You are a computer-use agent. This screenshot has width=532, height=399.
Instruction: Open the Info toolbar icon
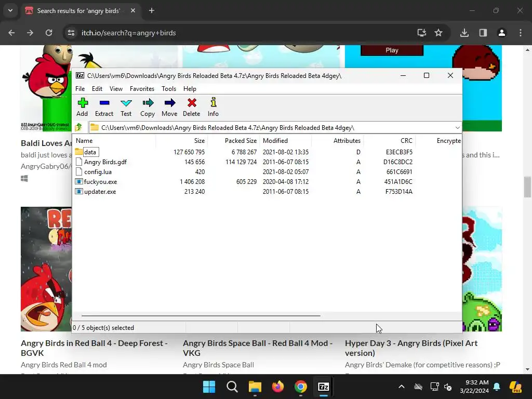tap(213, 107)
